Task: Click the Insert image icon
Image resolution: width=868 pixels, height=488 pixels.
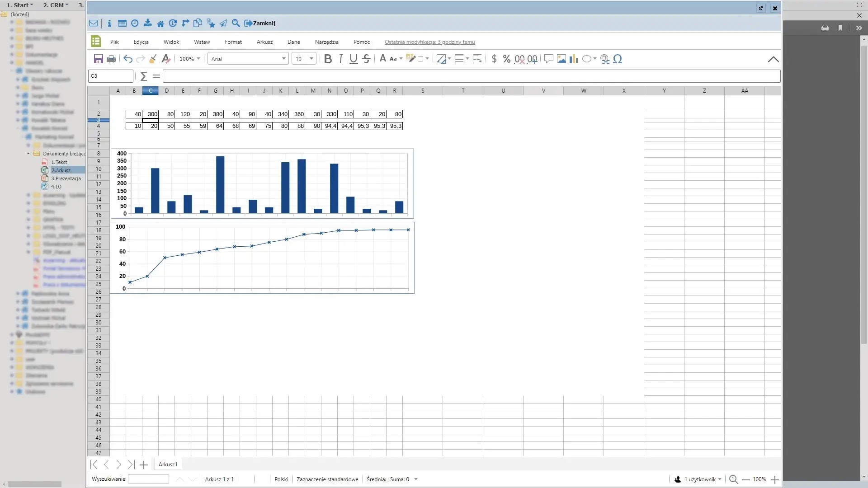Action: (561, 59)
